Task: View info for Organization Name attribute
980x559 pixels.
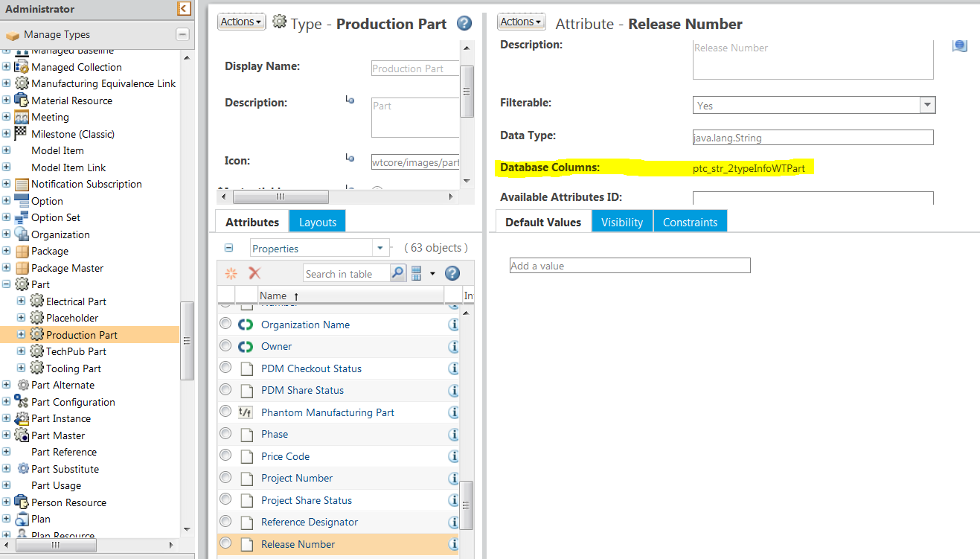Action: (x=453, y=325)
